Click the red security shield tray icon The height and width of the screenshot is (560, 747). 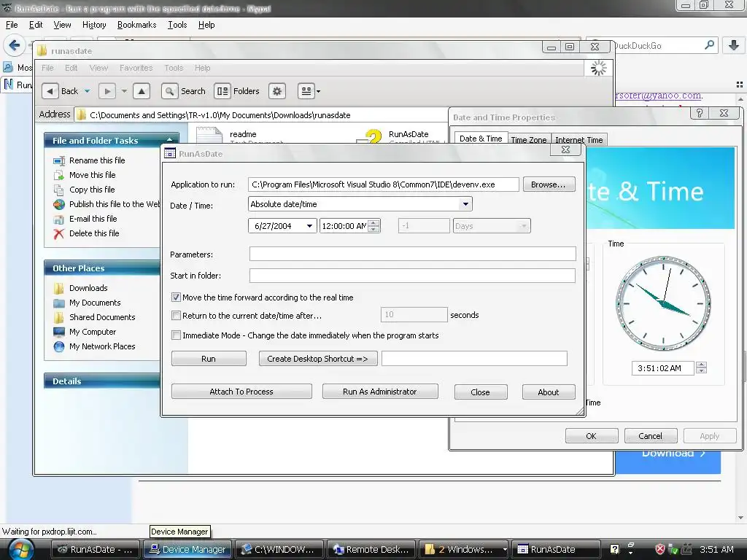tap(659, 549)
